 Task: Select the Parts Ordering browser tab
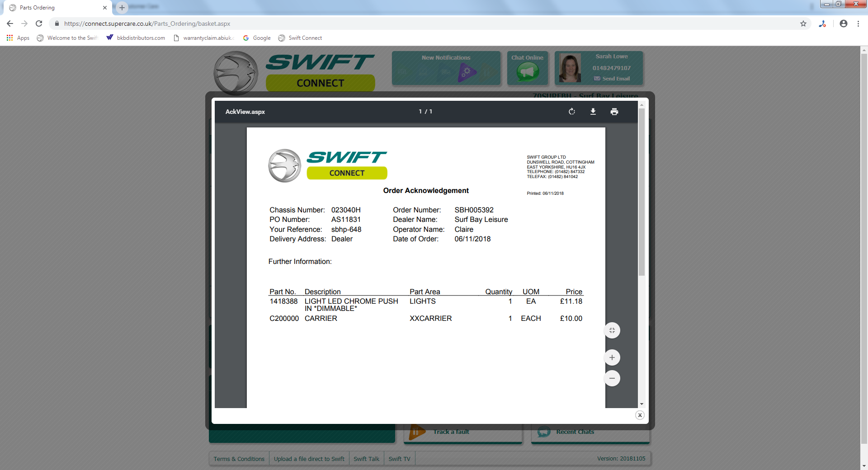[58, 8]
